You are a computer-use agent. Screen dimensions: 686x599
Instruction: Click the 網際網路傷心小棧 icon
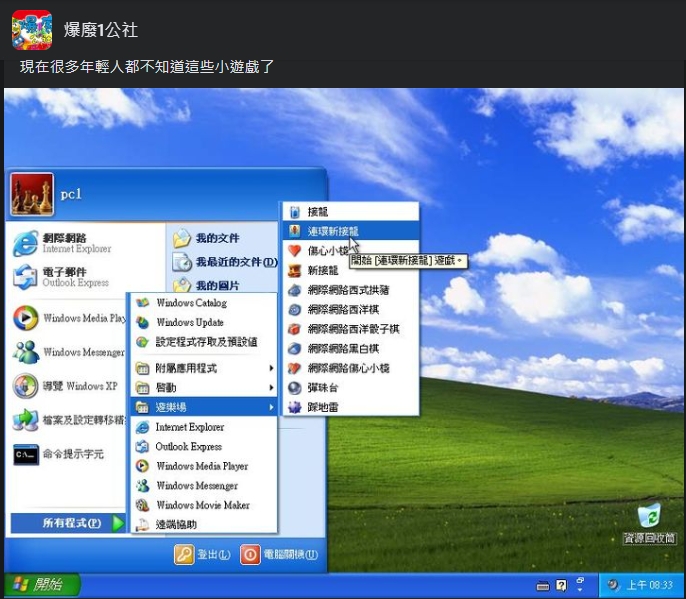(294, 368)
